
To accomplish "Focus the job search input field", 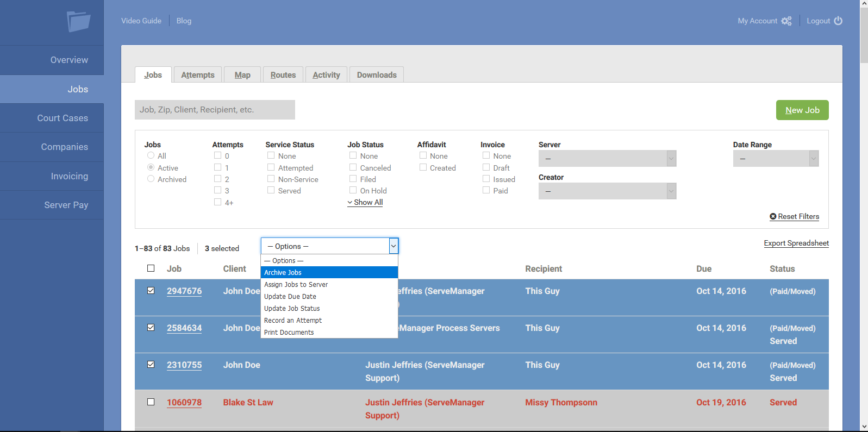I will [215, 110].
